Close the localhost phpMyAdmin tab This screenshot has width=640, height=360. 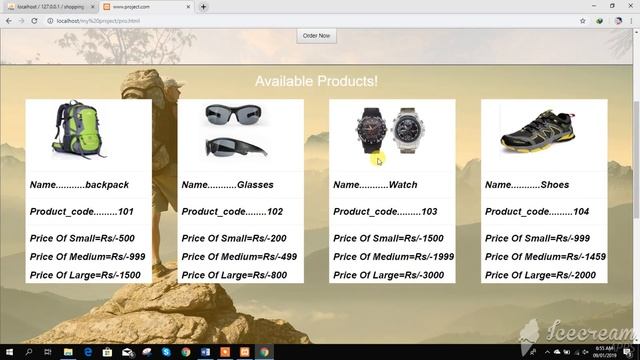[93, 7]
